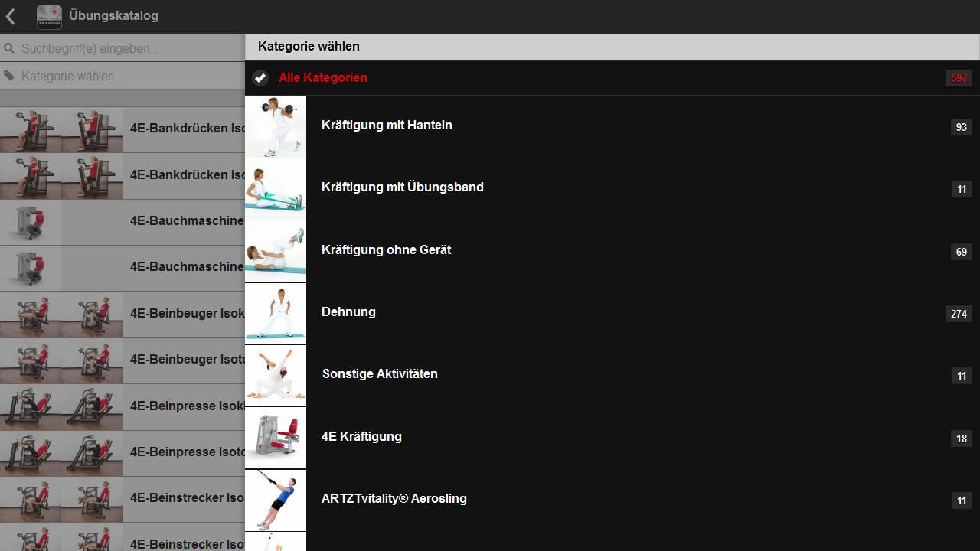Select the Dehnung category
This screenshot has height=551, width=980.
612,314
